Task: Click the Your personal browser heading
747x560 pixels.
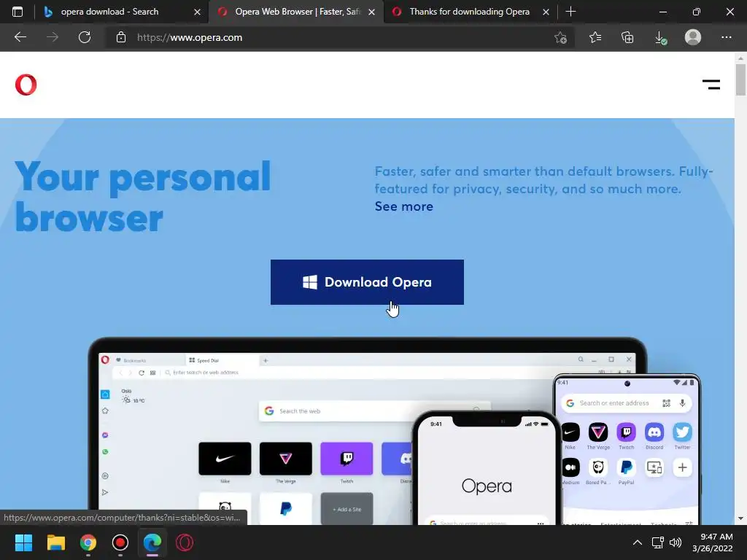Action: 143,196
